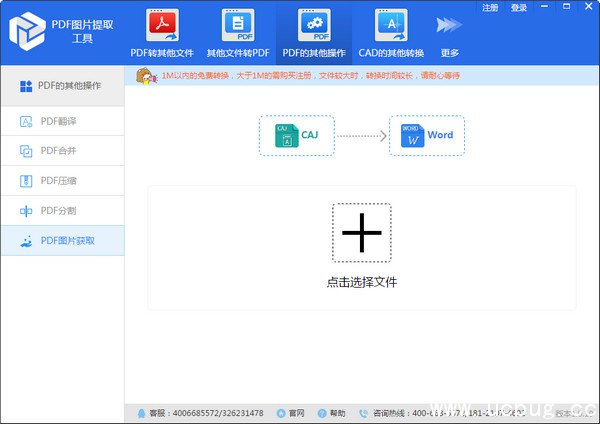The height and width of the screenshot is (424, 600).
Task: Click the 咨询热线 phone number text
Action: [469, 413]
